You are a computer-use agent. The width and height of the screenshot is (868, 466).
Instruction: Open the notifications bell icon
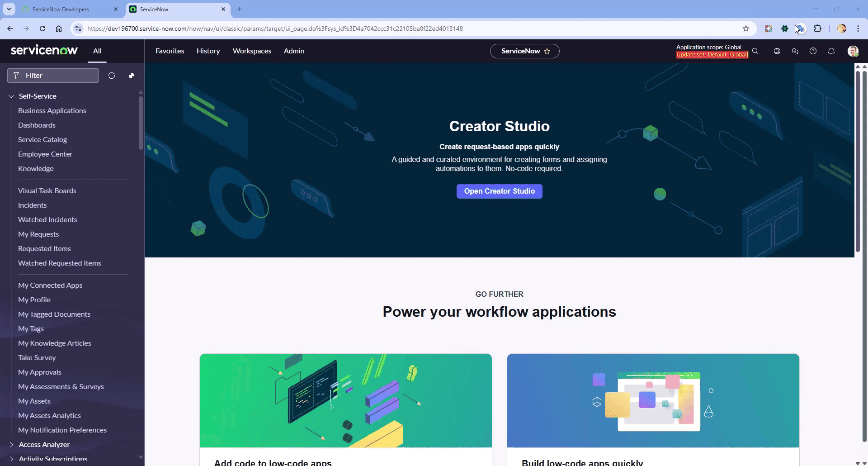click(x=831, y=51)
